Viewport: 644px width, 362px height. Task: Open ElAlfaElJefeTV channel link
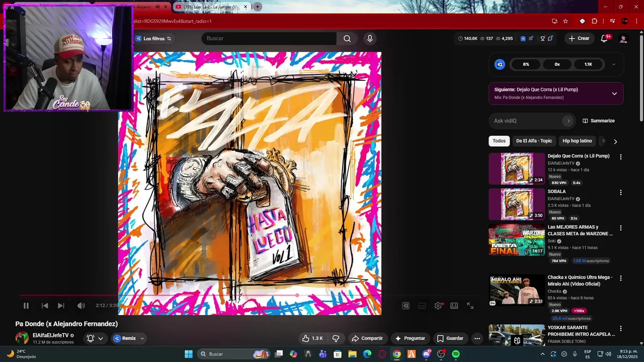tap(50, 335)
